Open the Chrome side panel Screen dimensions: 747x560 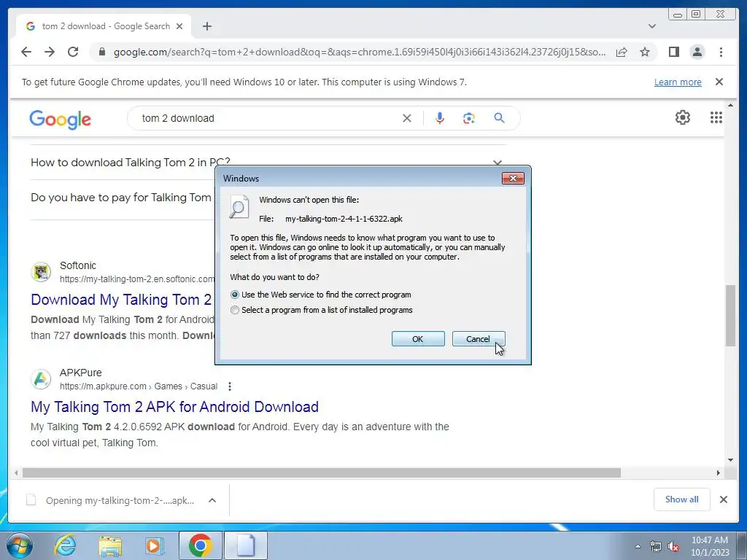673,52
